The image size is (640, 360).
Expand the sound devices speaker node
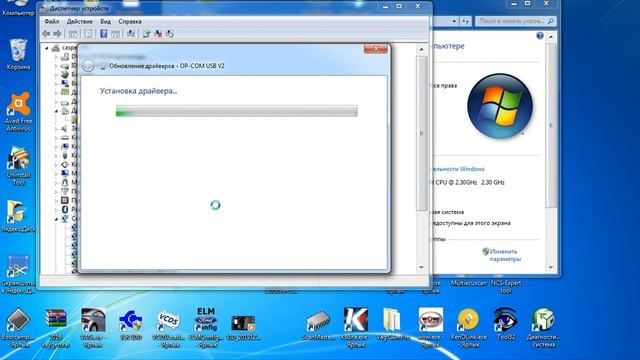click(56, 129)
